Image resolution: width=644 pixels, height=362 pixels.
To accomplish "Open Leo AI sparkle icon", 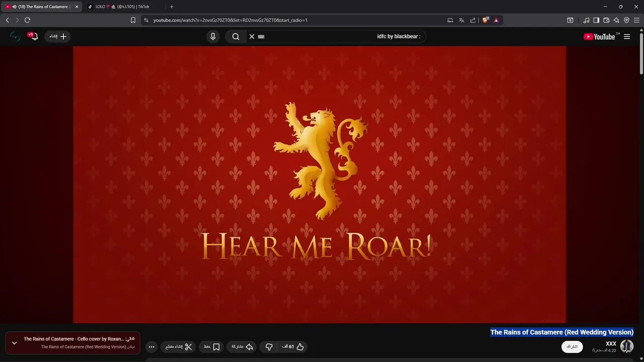I will (616, 20).
